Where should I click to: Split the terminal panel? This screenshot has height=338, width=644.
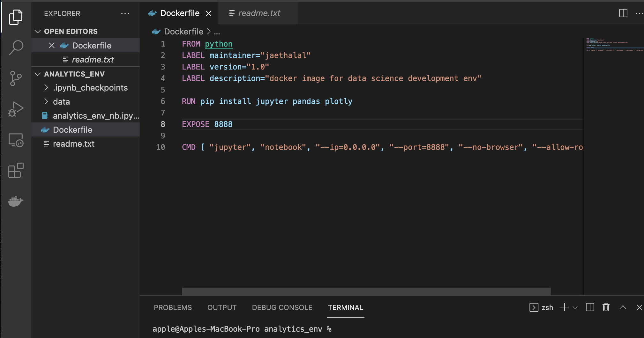pyautogui.click(x=590, y=307)
